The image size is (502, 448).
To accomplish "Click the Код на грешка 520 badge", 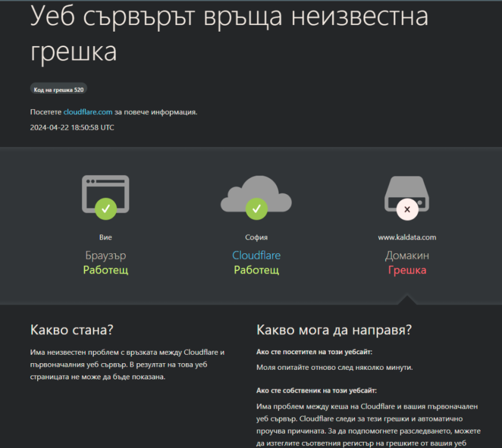I will tap(59, 90).
